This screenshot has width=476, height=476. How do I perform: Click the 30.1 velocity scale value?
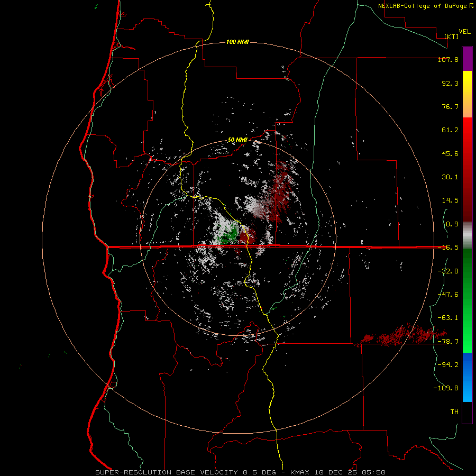click(450, 177)
